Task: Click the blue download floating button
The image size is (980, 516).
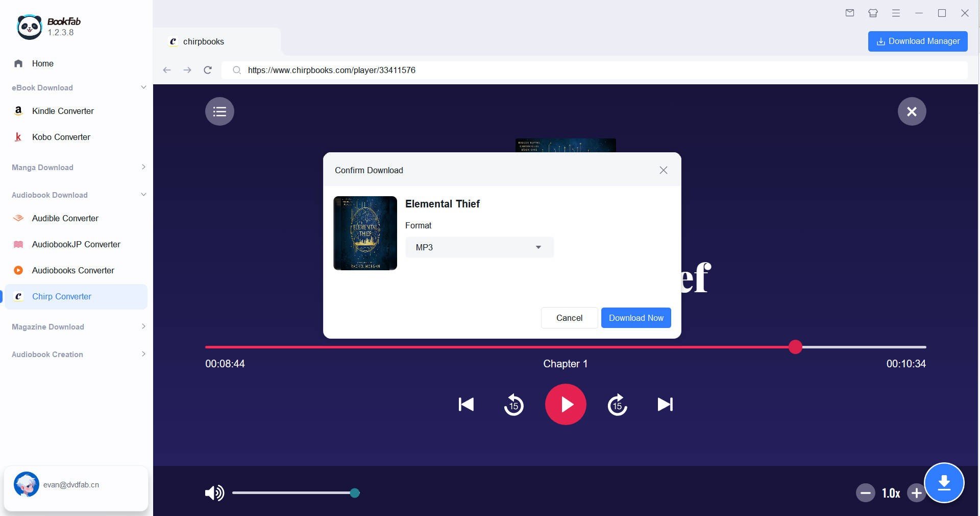Action: 944,483
